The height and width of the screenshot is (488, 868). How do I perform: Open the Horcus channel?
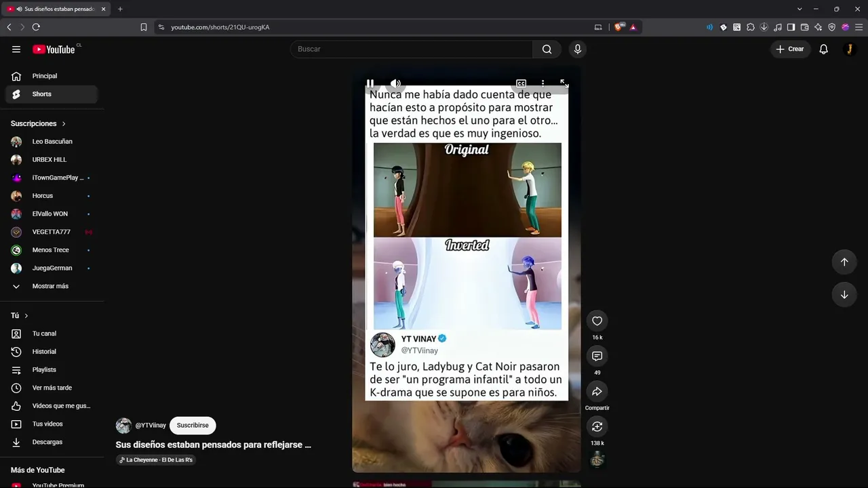pos(52,196)
